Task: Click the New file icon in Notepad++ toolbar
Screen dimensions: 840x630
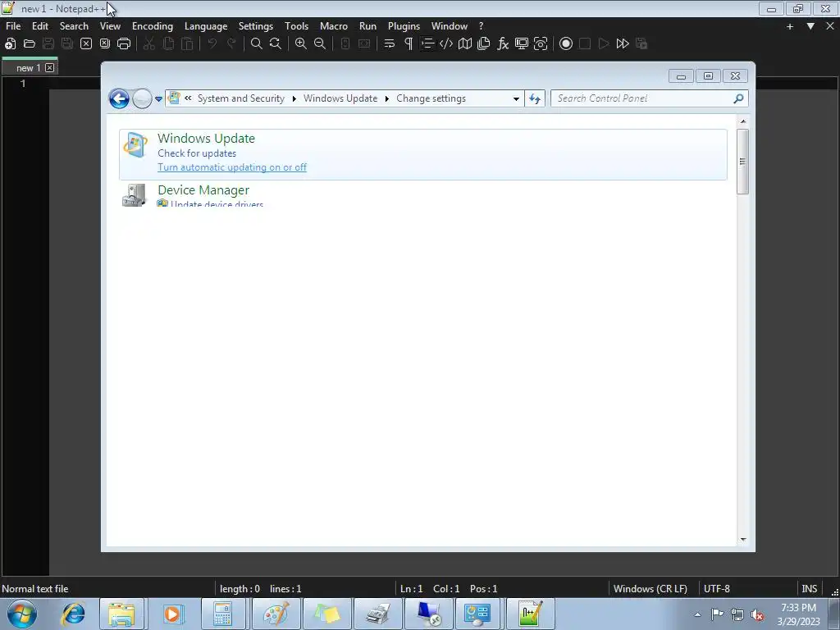Action: point(10,44)
